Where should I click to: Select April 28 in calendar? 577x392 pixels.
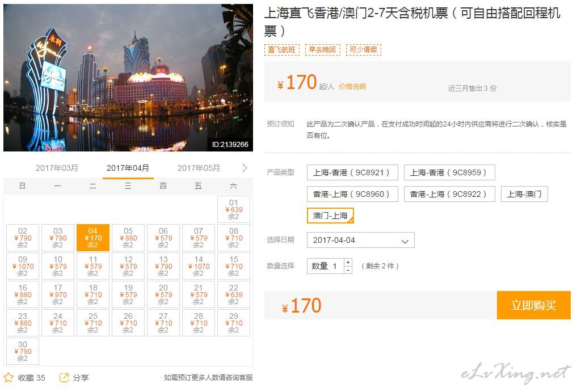(199, 323)
